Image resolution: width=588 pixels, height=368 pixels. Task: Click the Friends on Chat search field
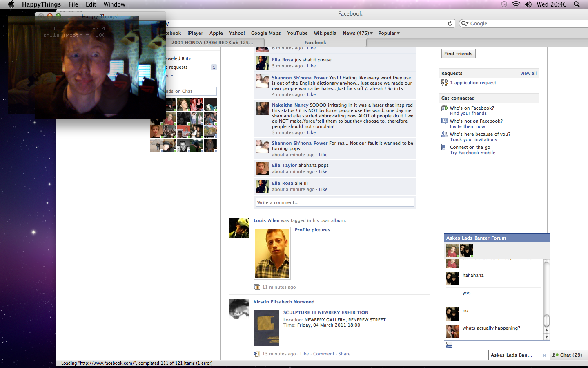pos(190,91)
